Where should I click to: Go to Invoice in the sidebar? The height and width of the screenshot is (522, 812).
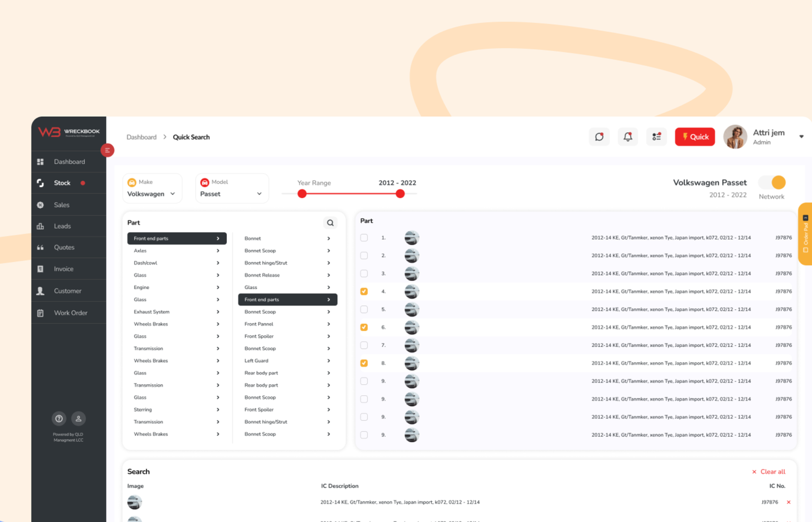tap(63, 269)
